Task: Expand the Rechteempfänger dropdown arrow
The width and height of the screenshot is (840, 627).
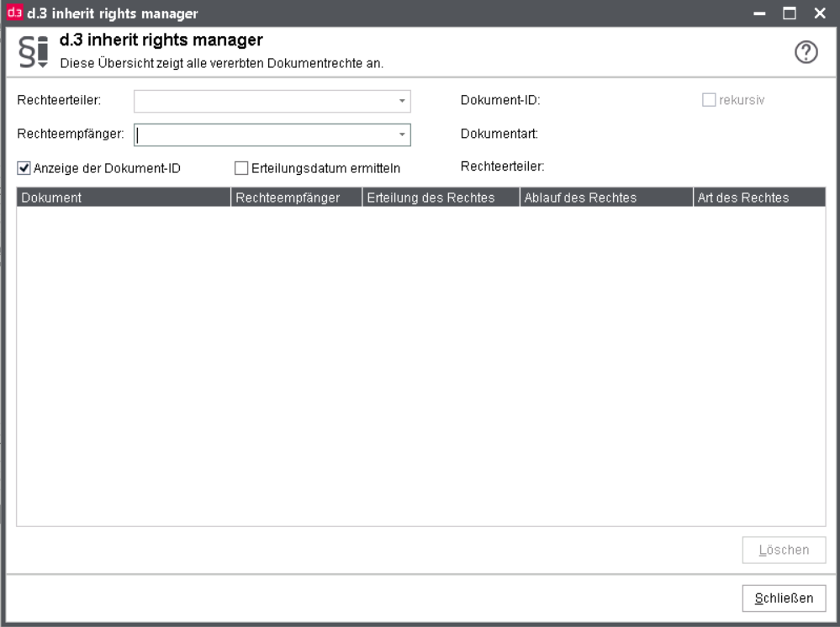Action: 402,135
